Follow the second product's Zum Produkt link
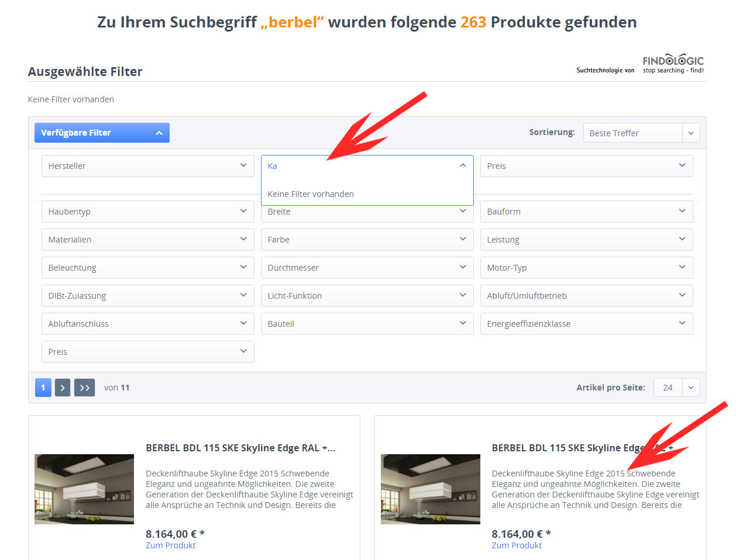This screenshot has height=560, width=736. 517,545
